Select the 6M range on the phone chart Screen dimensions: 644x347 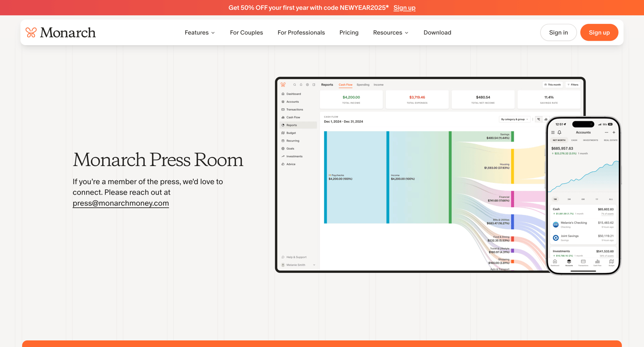pos(583,199)
